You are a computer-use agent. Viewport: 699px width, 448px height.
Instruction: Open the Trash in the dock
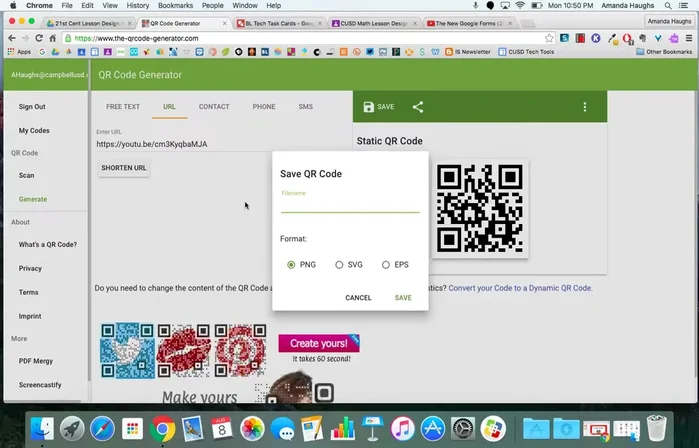tap(656, 429)
